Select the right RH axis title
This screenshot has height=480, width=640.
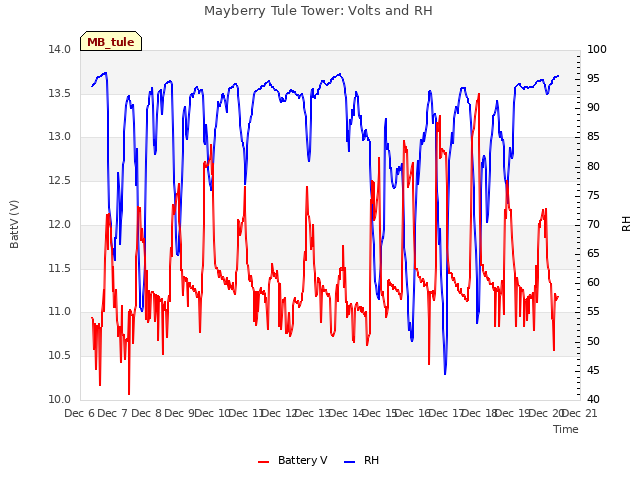[x=626, y=224]
